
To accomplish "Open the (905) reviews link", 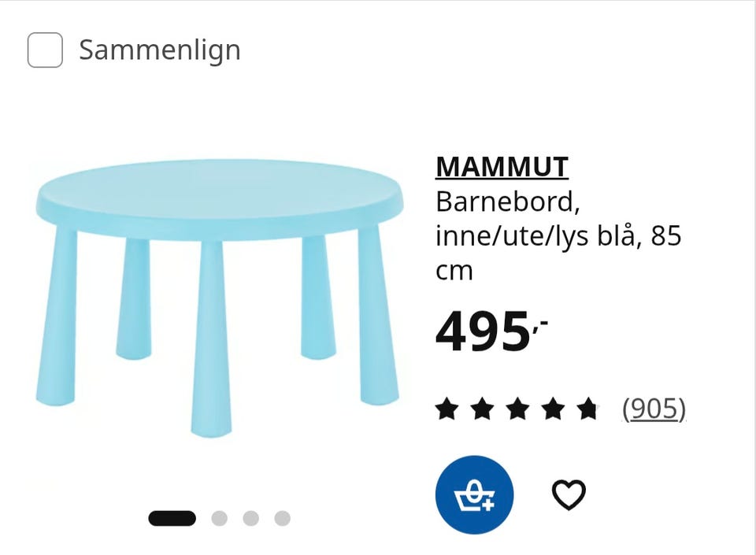I will [x=654, y=409].
